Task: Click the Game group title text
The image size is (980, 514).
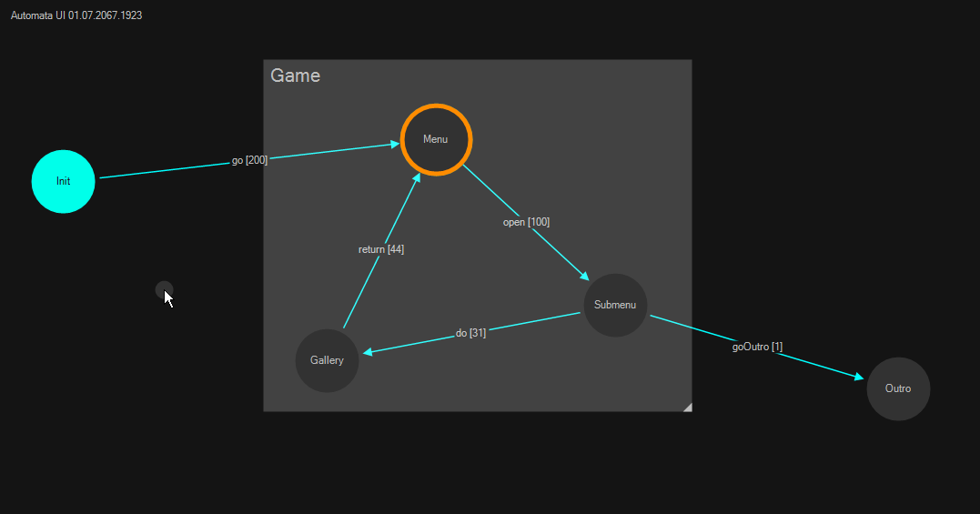Action: (x=296, y=76)
